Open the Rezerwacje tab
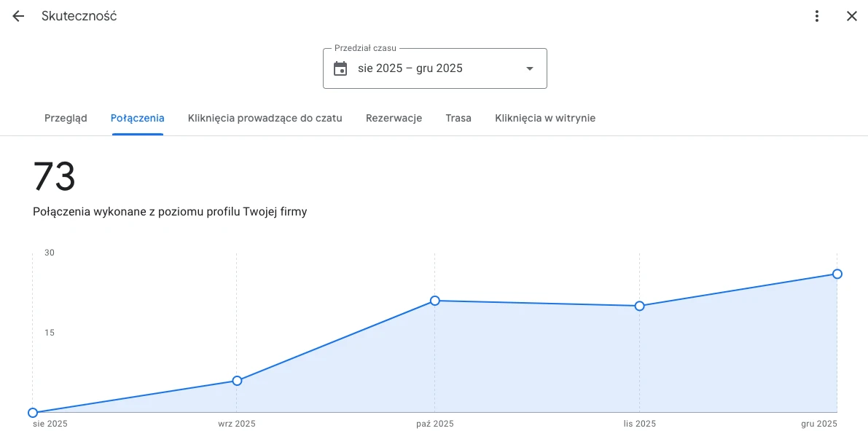Viewport: 868px width, 447px height. click(394, 118)
